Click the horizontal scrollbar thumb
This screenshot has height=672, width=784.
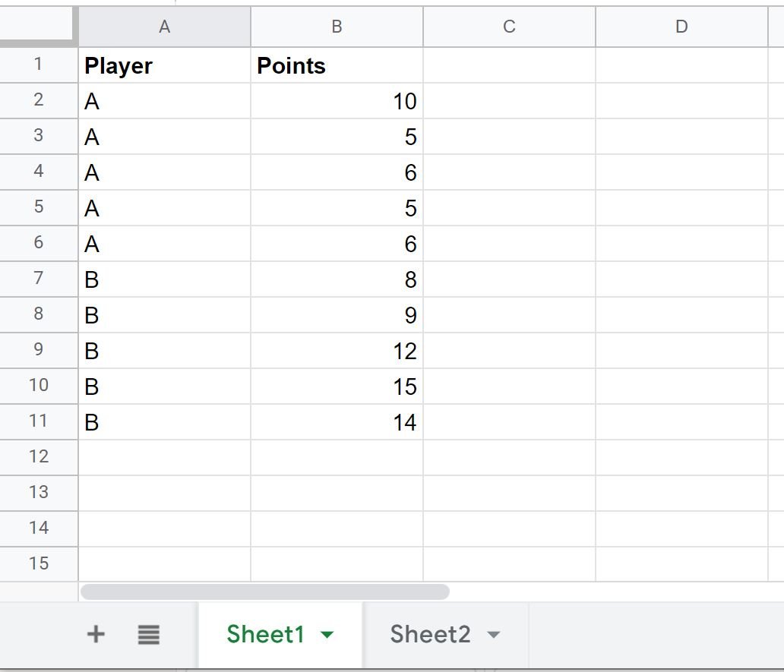coord(265,592)
